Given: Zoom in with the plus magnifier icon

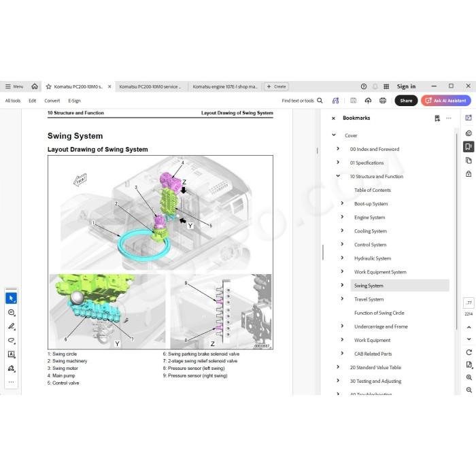Looking at the screenshot, I should point(469,377).
